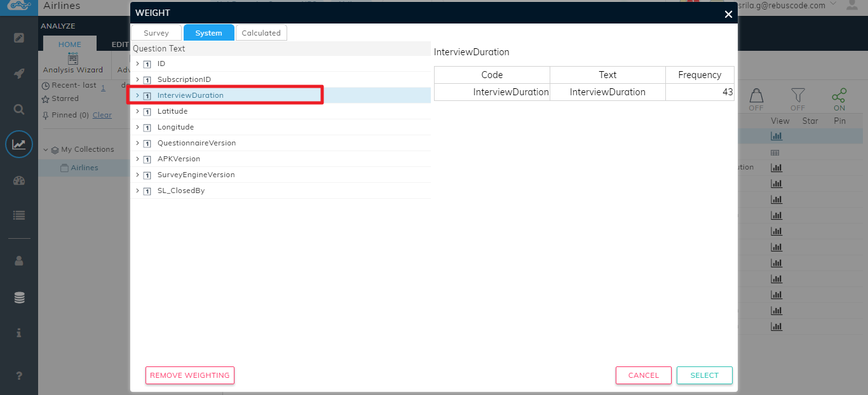Viewport: 868px width, 395px height.
Task: Open the dashboard gauge icon in sidebar
Action: [x=19, y=180]
